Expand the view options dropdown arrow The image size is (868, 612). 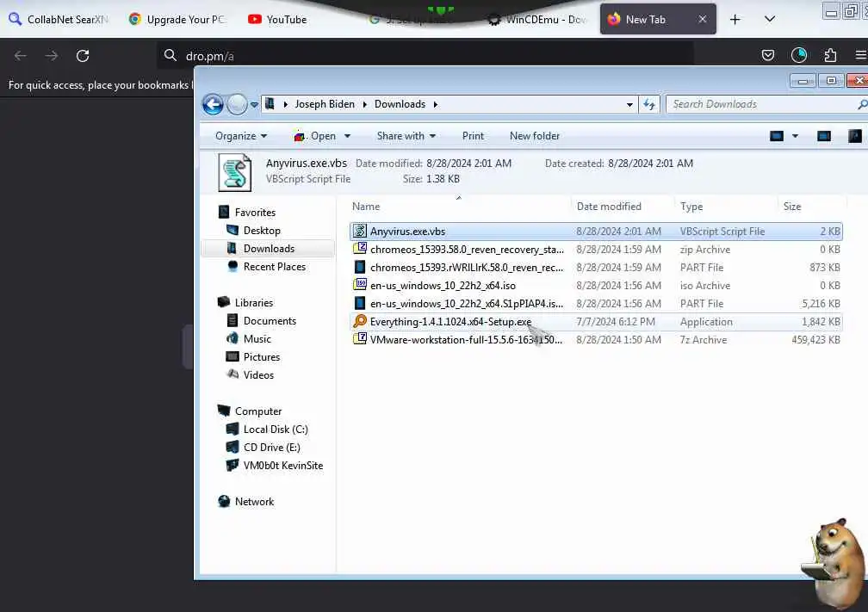[x=795, y=136]
